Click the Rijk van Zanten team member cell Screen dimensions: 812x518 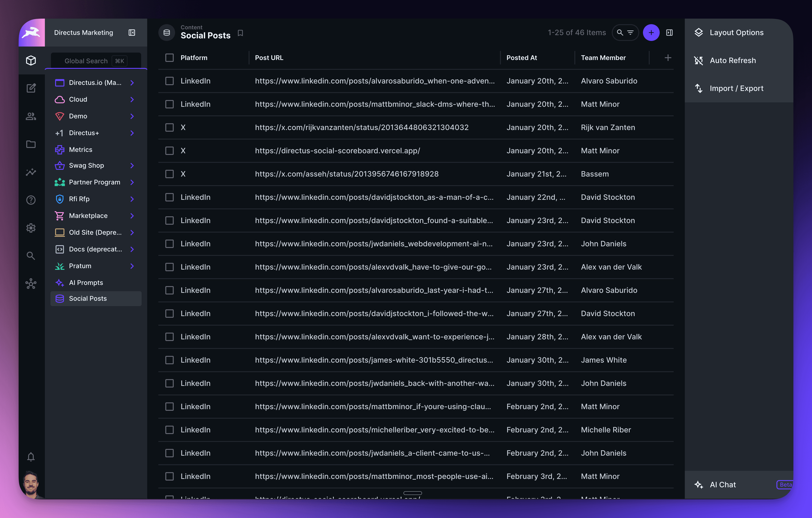point(608,127)
